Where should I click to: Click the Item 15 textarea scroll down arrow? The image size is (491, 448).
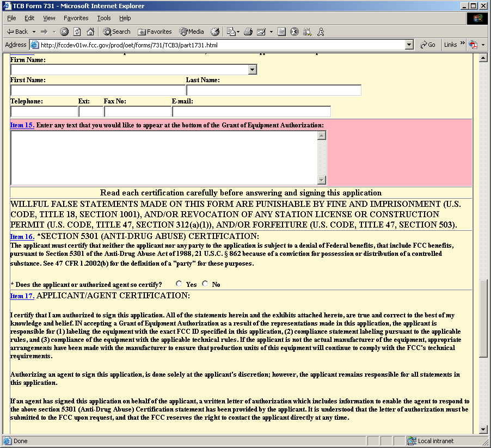pos(322,180)
